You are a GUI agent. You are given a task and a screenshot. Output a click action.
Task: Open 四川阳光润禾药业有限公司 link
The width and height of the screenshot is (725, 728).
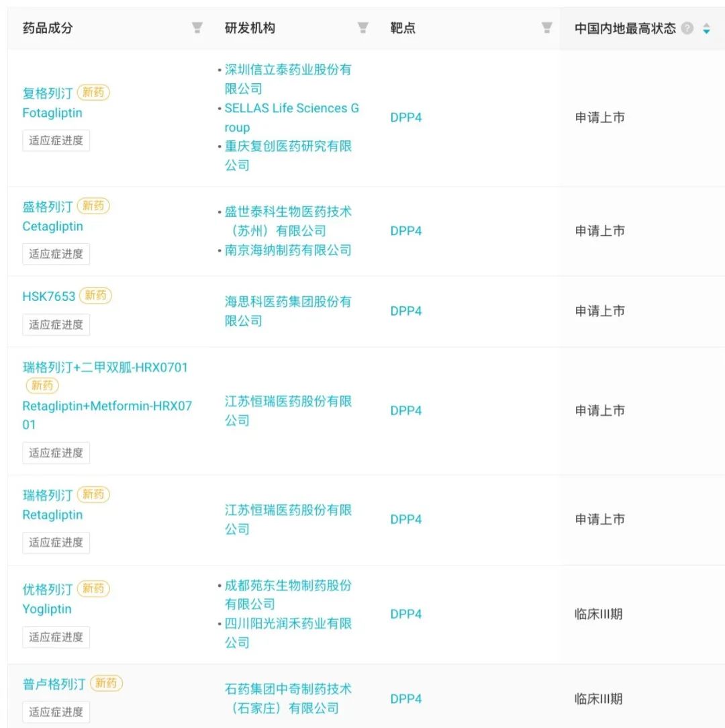pyautogui.click(x=288, y=633)
